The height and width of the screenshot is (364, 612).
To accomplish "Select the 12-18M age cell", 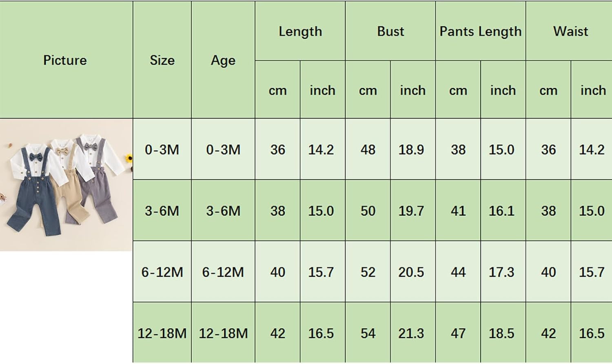I will coord(223,333).
